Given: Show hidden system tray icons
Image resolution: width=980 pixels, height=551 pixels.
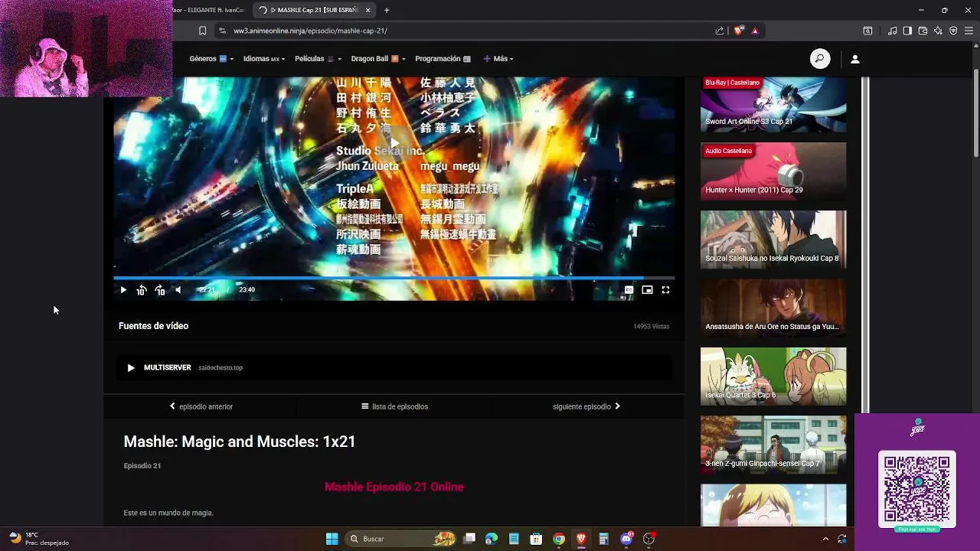Looking at the screenshot, I should pyautogui.click(x=825, y=539).
